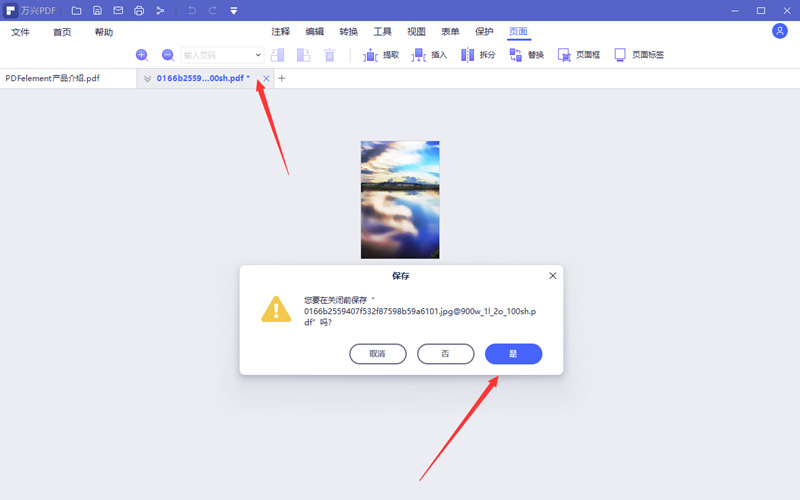Click the save disk icon in title bar
The width and height of the screenshot is (800, 500).
[97, 11]
